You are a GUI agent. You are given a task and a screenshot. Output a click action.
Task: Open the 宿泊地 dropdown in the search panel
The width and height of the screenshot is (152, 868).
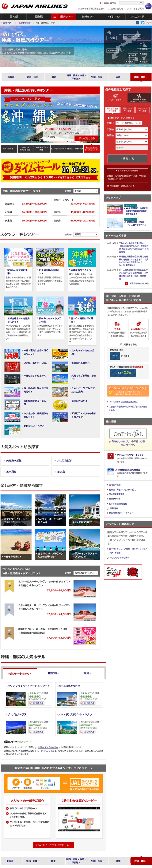[131, 142]
